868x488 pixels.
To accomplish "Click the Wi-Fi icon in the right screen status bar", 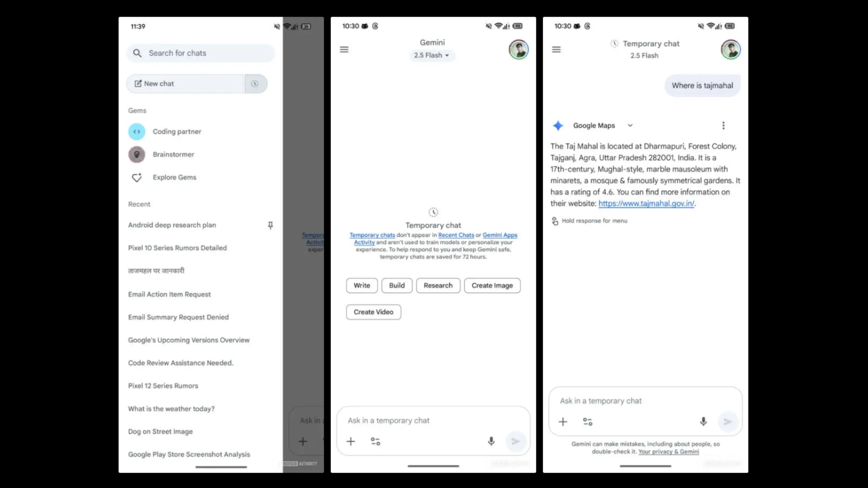I will [711, 26].
